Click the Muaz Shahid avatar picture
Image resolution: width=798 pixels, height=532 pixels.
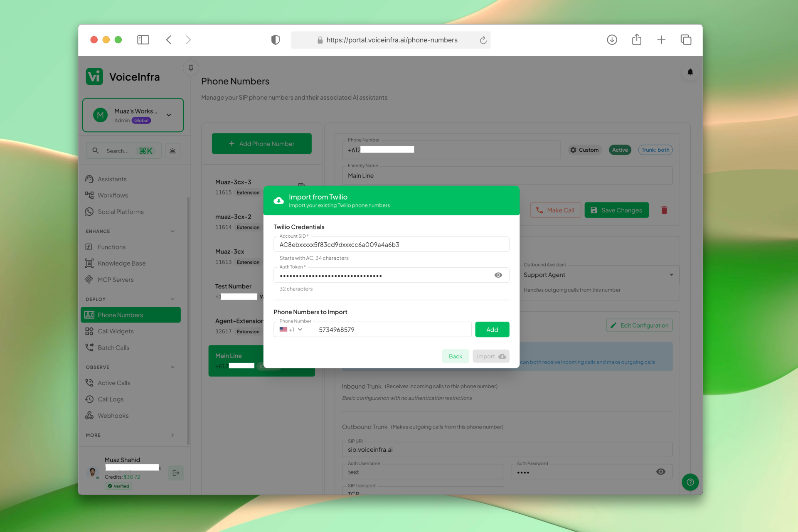pos(93,472)
